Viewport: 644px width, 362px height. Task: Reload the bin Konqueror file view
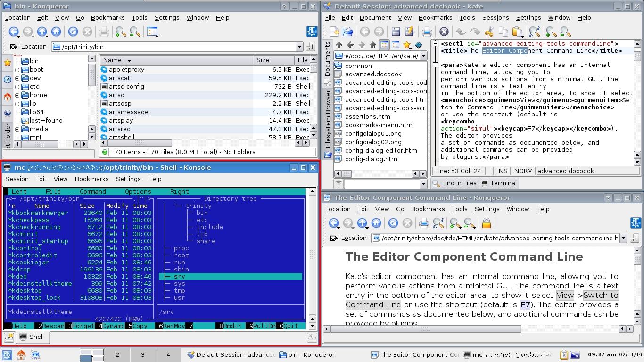[x=73, y=32]
